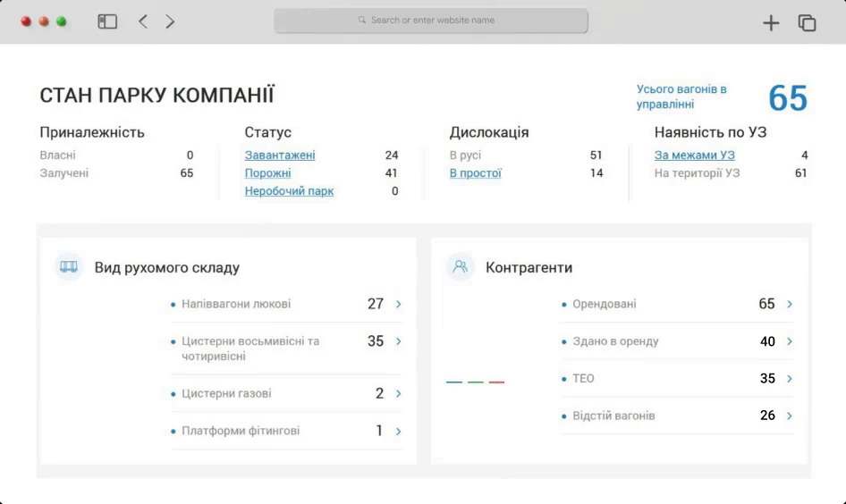Open a new tab with plus icon
This screenshot has height=504, width=846.
tap(771, 23)
